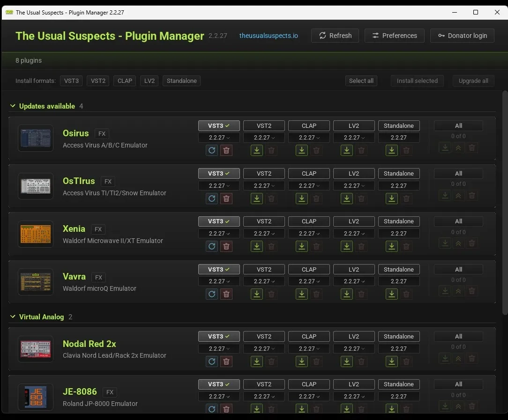
Task: Click the Xenia plugin thumbnail
Action: 36,234
